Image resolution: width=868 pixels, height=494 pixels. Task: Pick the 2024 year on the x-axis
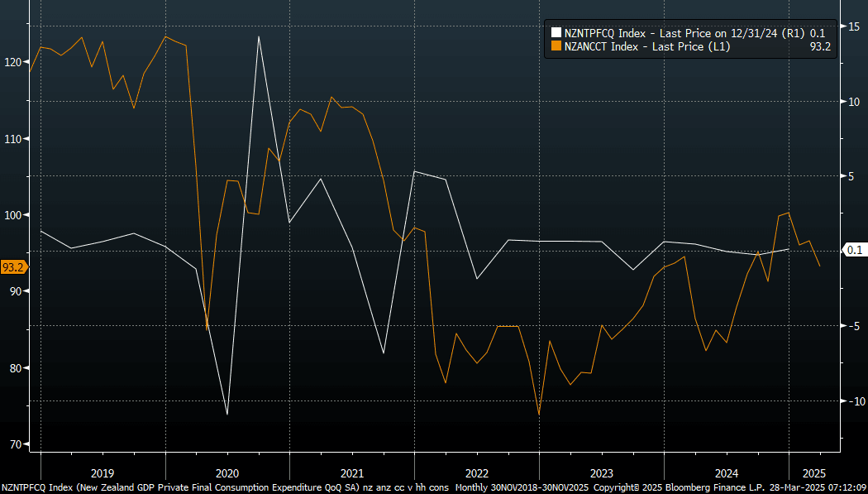726,474
